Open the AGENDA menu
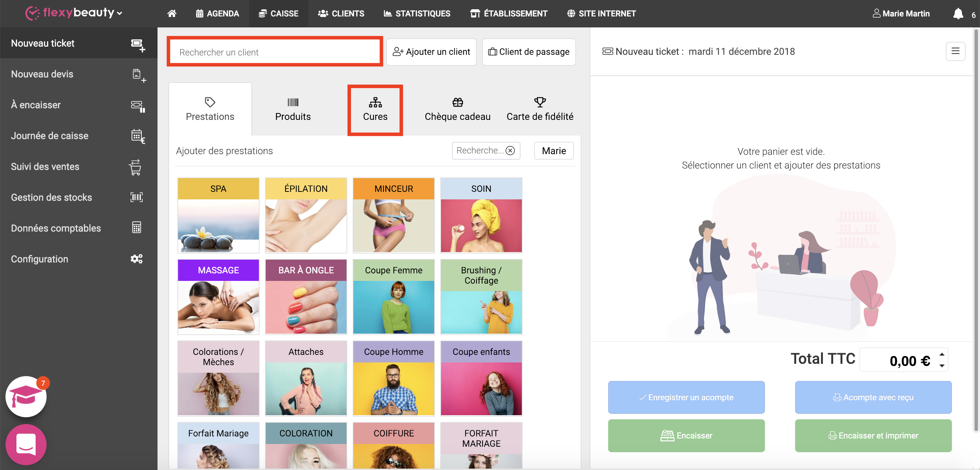The width and height of the screenshot is (980, 470). pyautogui.click(x=217, y=14)
